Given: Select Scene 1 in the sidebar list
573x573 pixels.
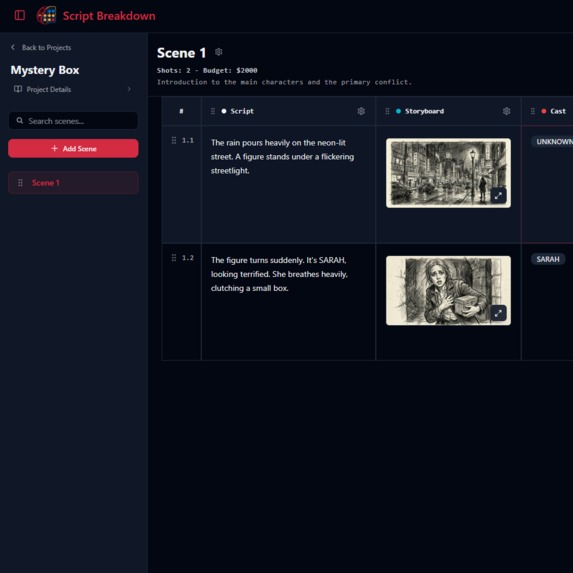Looking at the screenshot, I should coord(73,183).
